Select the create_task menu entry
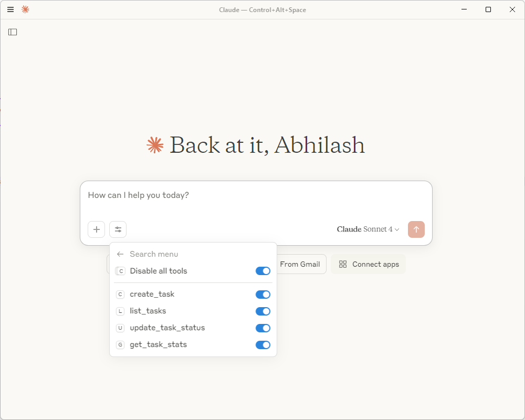This screenshot has width=525, height=420. click(193, 295)
